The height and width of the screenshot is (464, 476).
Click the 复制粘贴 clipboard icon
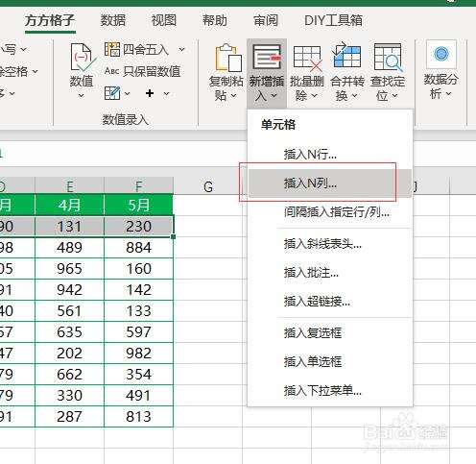[228, 58]
